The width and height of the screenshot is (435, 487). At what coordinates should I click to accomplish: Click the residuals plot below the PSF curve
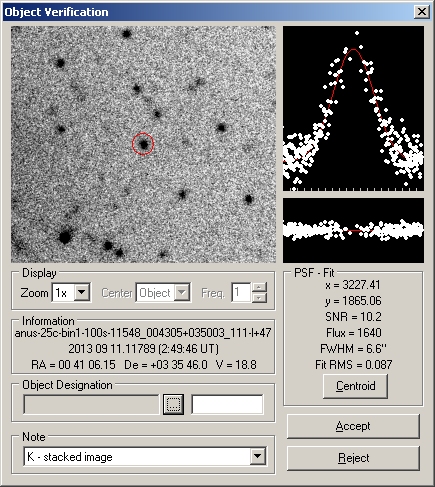point(353,230)
